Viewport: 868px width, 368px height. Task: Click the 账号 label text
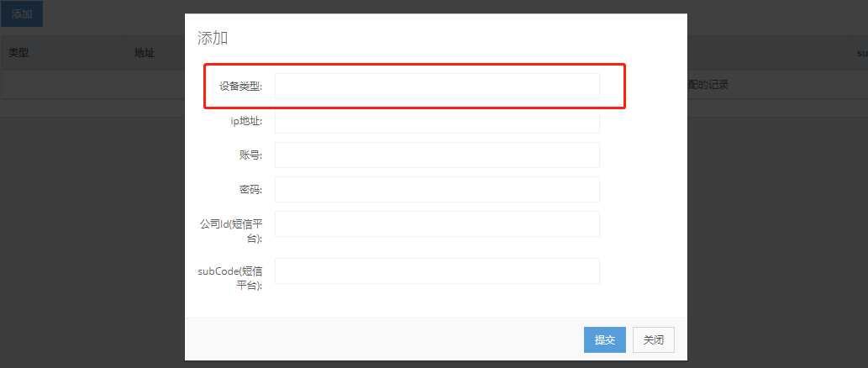(250, 155)
